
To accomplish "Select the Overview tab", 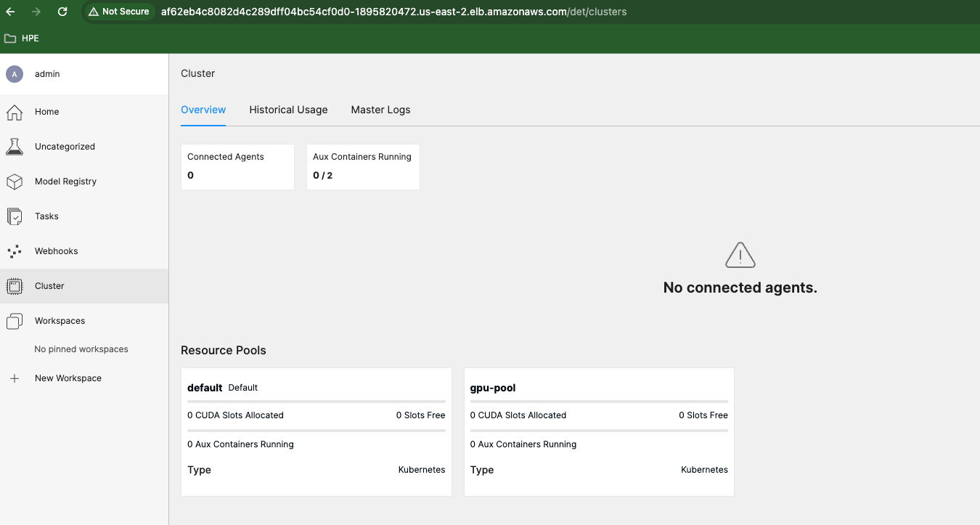I will (x=203, y=110).
